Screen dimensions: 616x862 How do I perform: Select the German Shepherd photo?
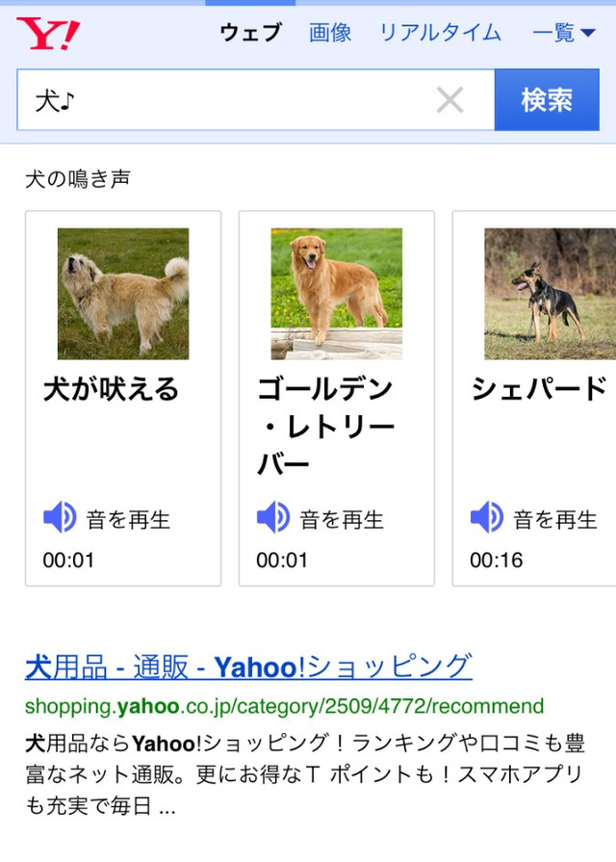pos(549,294)
